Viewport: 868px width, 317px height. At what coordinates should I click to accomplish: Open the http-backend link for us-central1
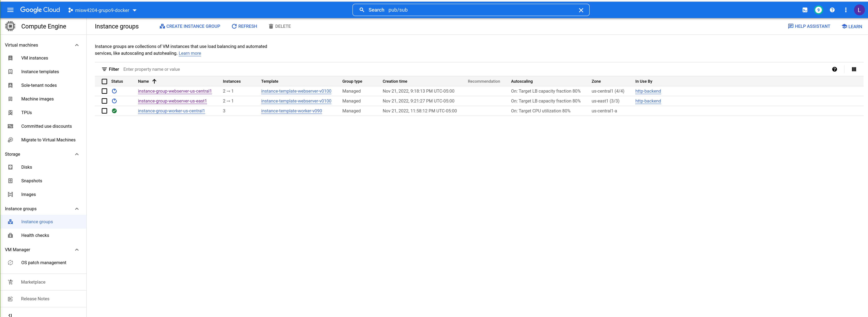point(648,91)
